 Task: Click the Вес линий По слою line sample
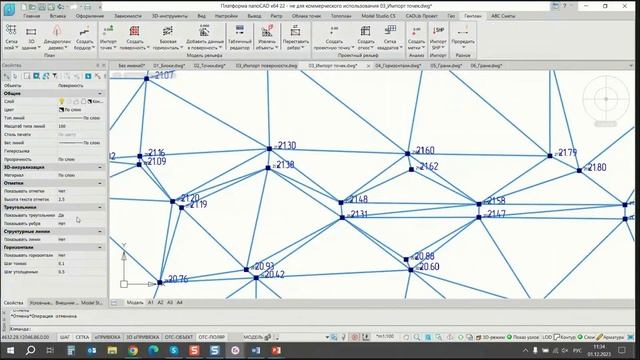coord(71,143)
